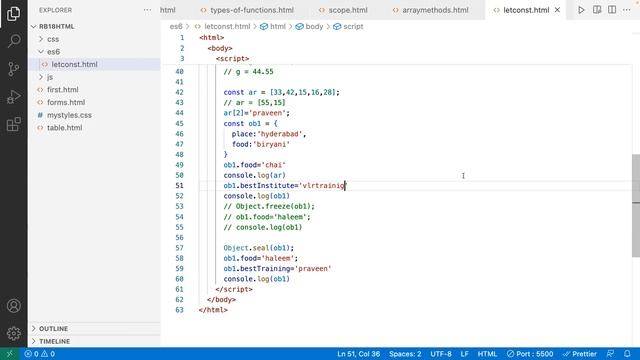The height and width of the screenshot is (360, 640).
Task: Open the Run and Debug view
Action: [x=13, y=97]
